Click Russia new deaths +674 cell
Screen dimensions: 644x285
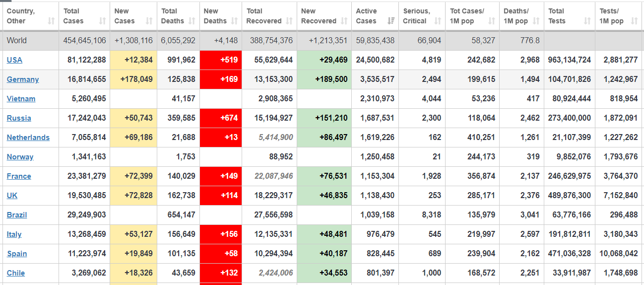(221, 118)
